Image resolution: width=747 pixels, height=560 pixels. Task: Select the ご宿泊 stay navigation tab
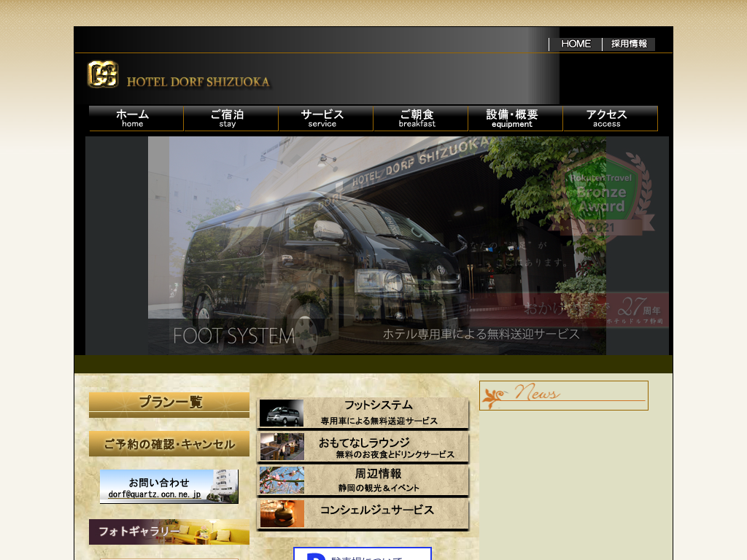coord(231,118)
